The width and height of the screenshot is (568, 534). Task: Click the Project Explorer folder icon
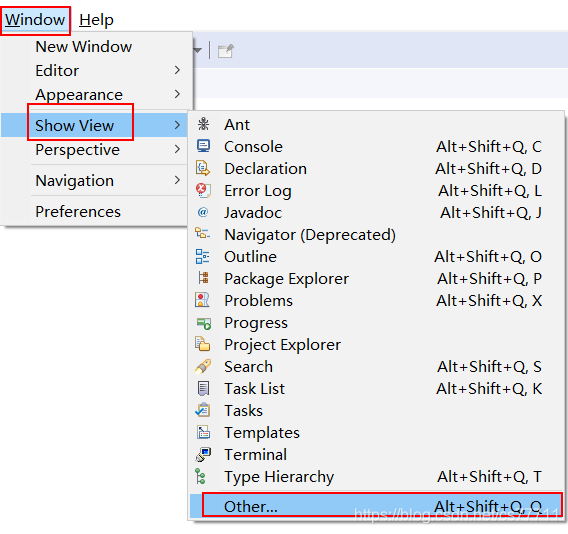pos(202,344)
